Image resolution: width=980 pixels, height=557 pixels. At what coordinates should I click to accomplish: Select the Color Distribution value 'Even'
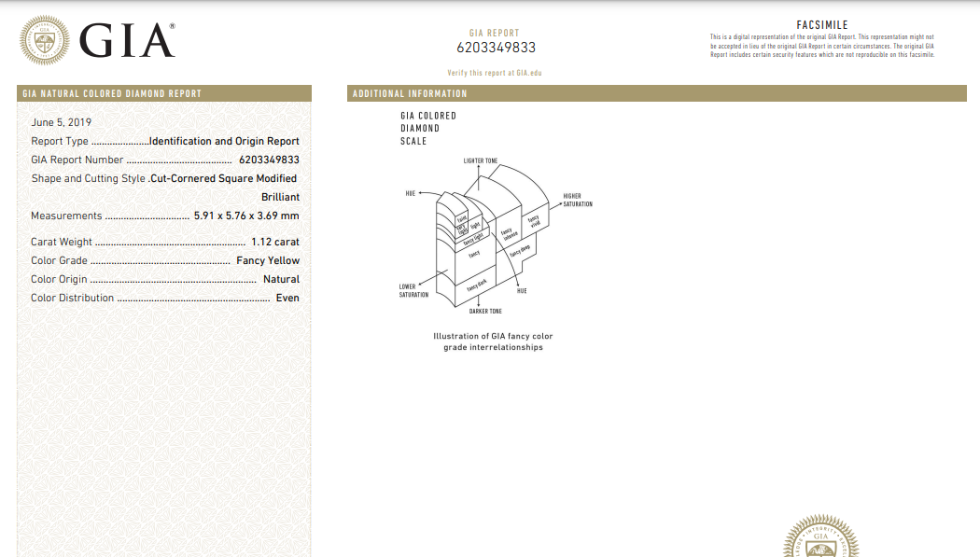click(287, 299)
